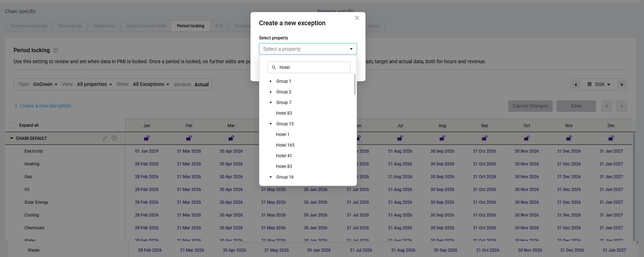Image resolution: width=644 pixels, height=257 pixels.
Task: Go to the next year arrow
Action: click(622, 84)
